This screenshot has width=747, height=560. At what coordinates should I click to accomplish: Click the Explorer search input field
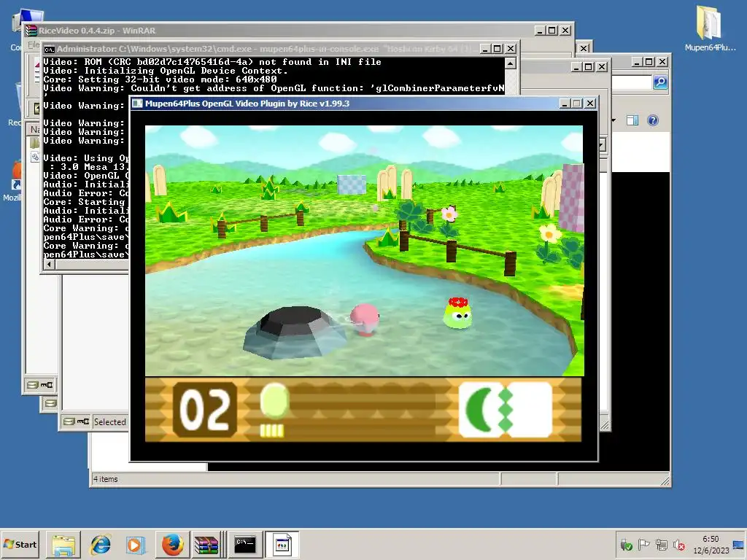(632, 82)
